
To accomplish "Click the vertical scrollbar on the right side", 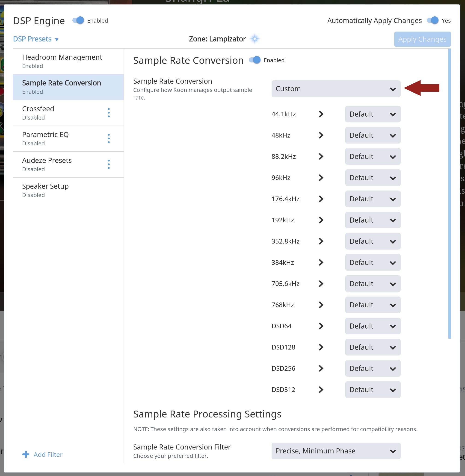I will [449, 193].
